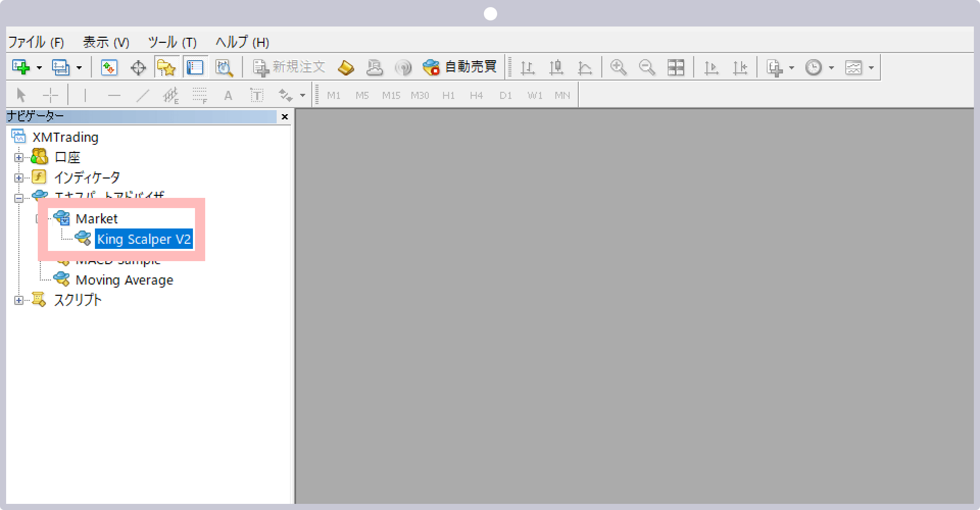
Task: Toggle the 自動売買 auto trading button
Action: (460, 67)
